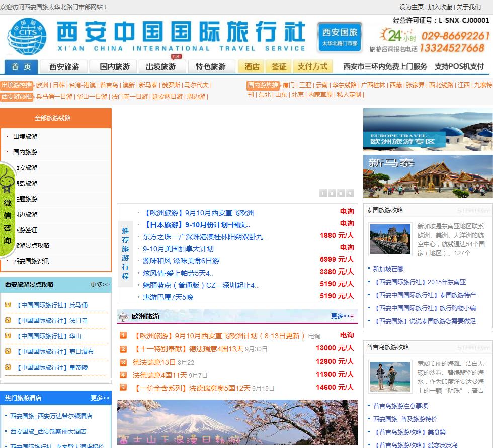Show more 西安旅游景点攻略 articles
The image size is (493, 448).
100,284
